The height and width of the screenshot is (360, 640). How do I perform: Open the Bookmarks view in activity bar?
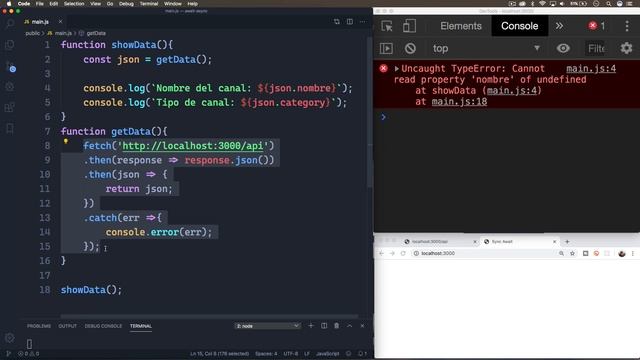tap(10, 129)
